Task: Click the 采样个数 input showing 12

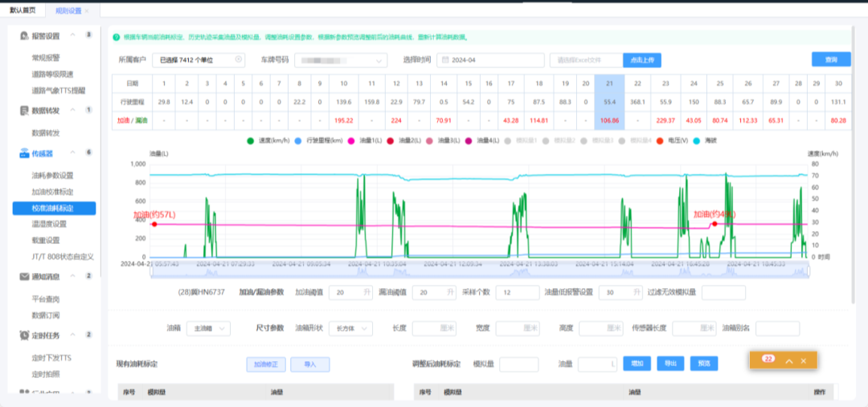Action: click(x=518, y=292)
